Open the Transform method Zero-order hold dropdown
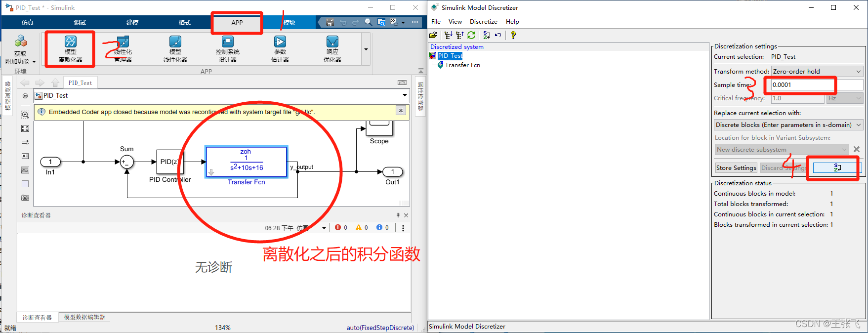This screenshot has width=868, height=333. (x=817, y=71)
